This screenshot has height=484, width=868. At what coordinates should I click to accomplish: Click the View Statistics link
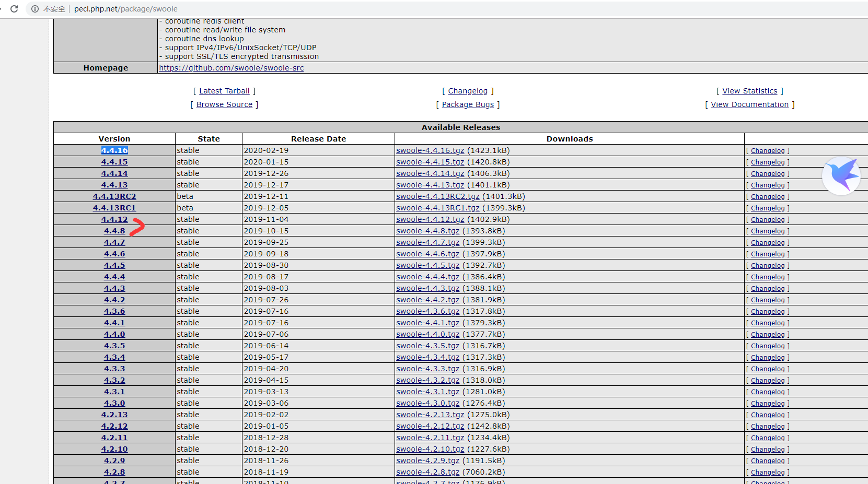point(749,91)
